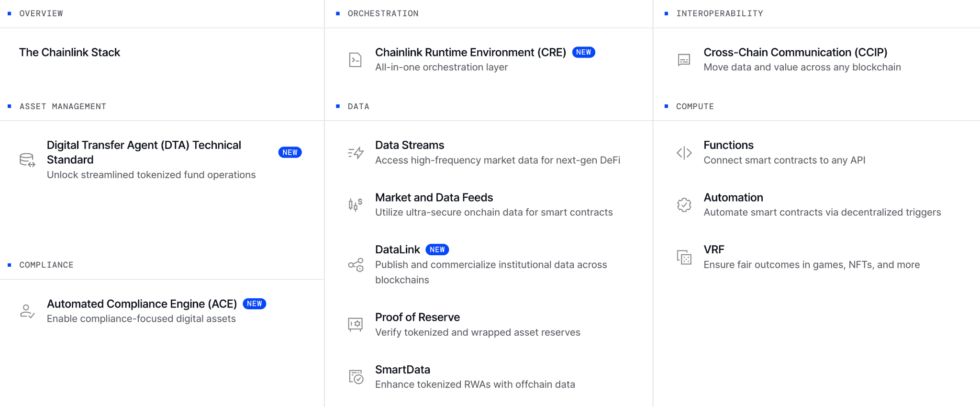Click 'Connect smart contracts to any API'
This screenshot has width=980, height=407.
tap(784, 160)
